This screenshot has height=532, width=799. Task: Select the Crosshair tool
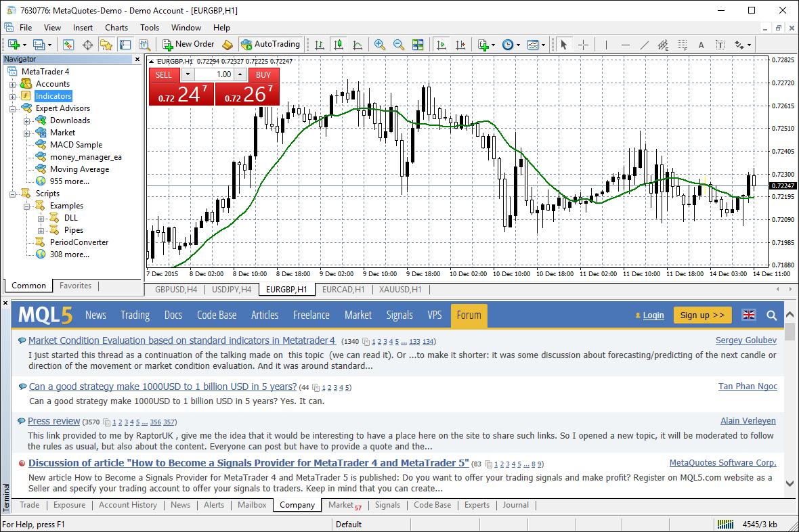point(583,45)
